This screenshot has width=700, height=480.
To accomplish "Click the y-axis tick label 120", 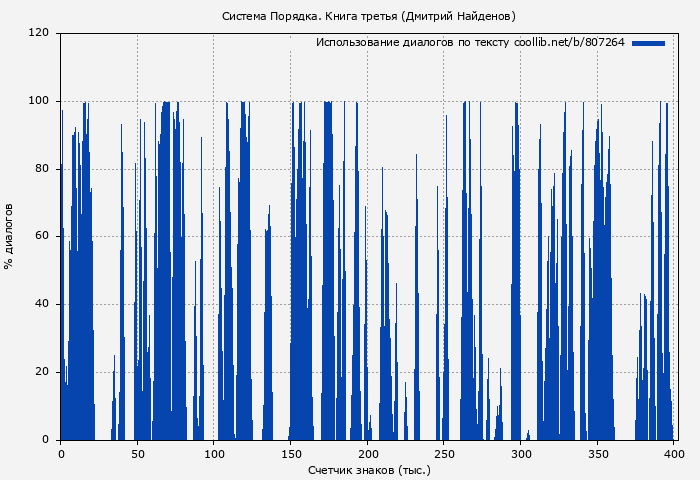I will [x=39, y=33].
